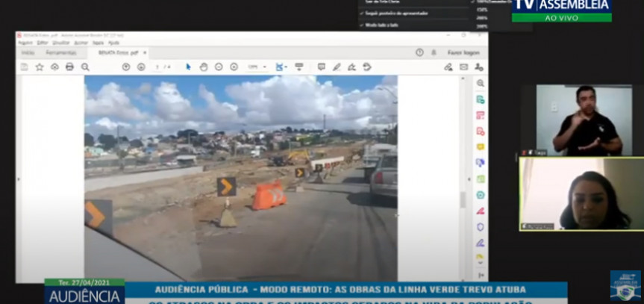The image size is (644, 304).
Task: Zoom in using the plus circle icon
Action: (x=234, y=67)
